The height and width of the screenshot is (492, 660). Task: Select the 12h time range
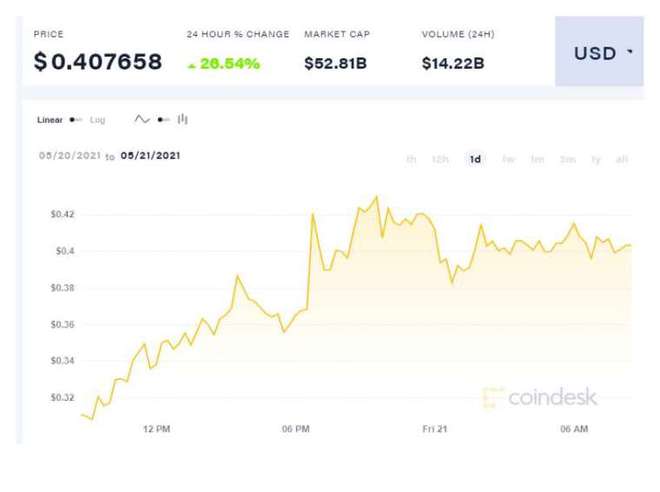[x=440, y=160]
